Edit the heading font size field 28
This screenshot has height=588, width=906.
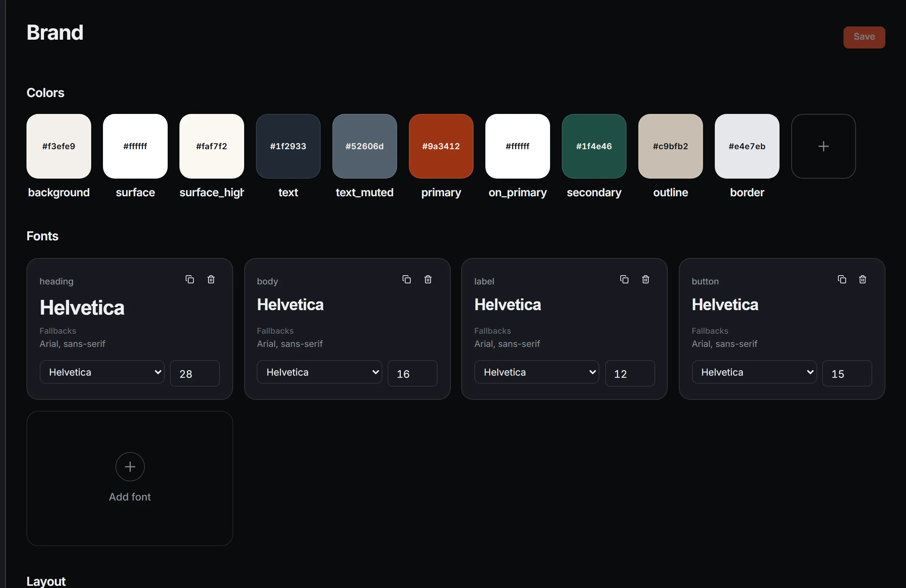(195, 374)
